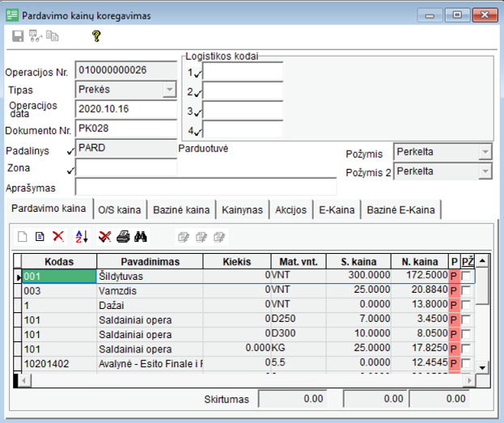Open search with the binoculars icon
The height and width of the screenshot is (423, 504).
[140, 236]
